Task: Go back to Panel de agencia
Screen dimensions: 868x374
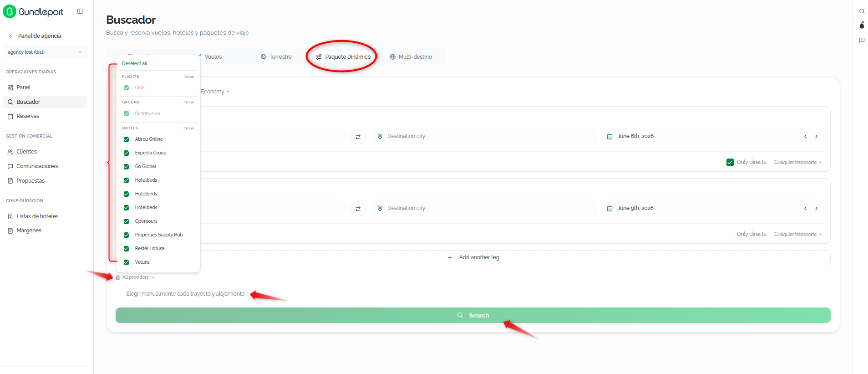Action: click(35, 36)
